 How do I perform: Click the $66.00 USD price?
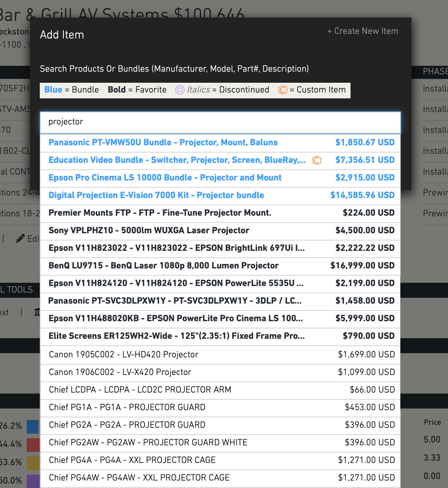pos(372,390)
